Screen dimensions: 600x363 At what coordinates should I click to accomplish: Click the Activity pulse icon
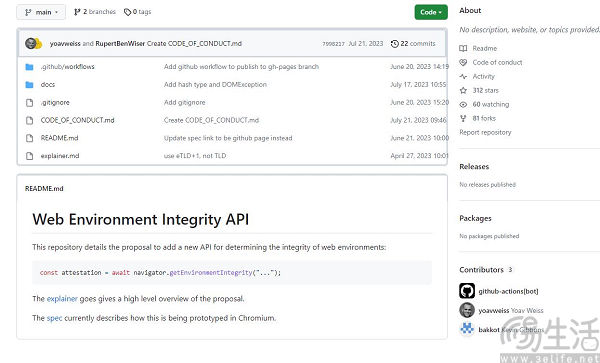point(463,77)
